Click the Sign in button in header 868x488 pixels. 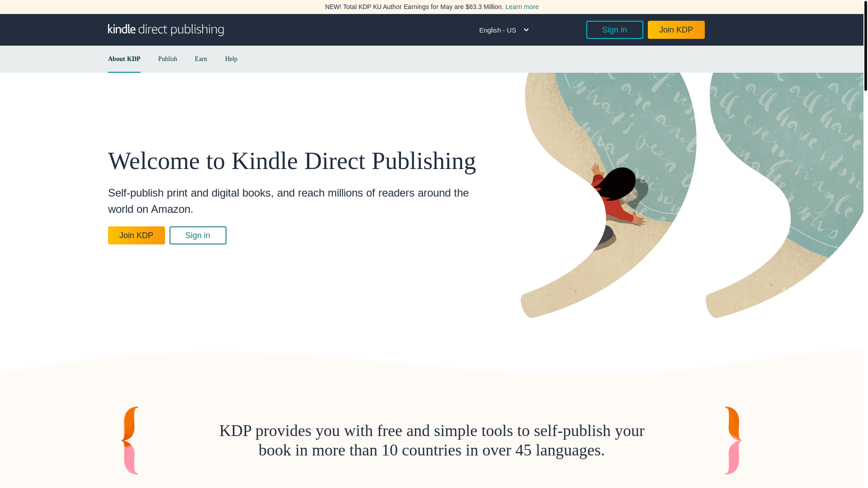[x=614, y=30]
